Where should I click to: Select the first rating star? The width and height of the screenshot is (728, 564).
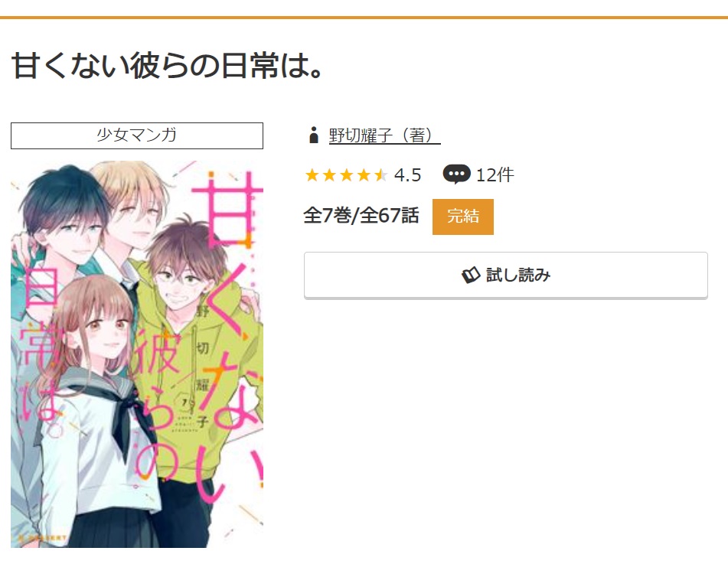(312, 175)
